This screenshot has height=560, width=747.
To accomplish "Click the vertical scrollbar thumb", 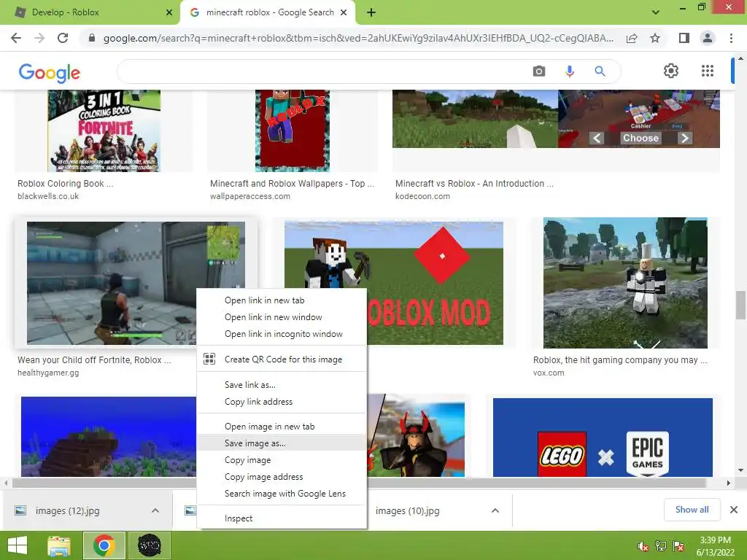I will (x=740, y=306).
